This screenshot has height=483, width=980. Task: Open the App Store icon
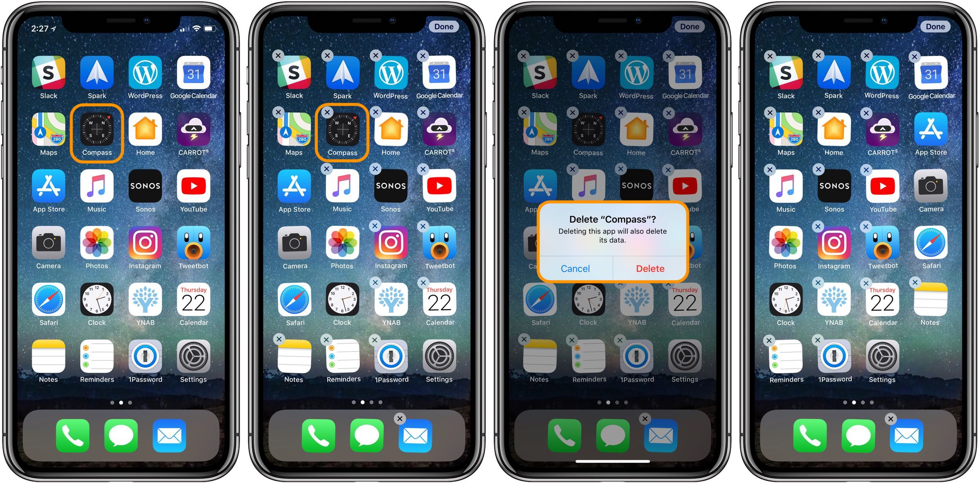931,128
